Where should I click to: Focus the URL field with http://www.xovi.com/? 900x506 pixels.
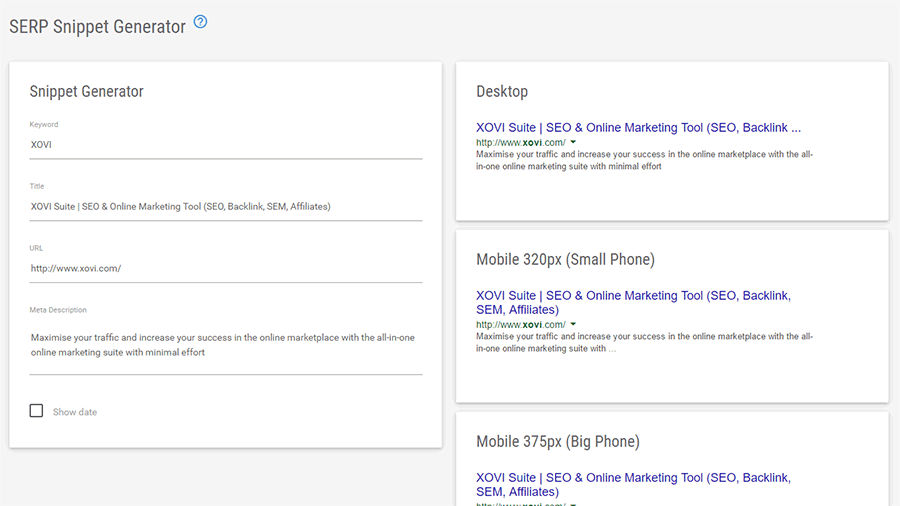(226, 268)
